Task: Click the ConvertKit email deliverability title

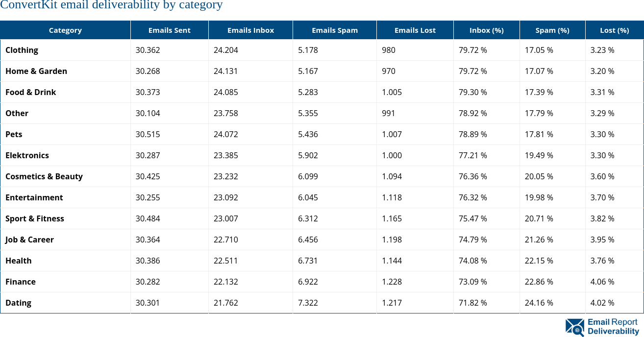Action: [111, 5]
